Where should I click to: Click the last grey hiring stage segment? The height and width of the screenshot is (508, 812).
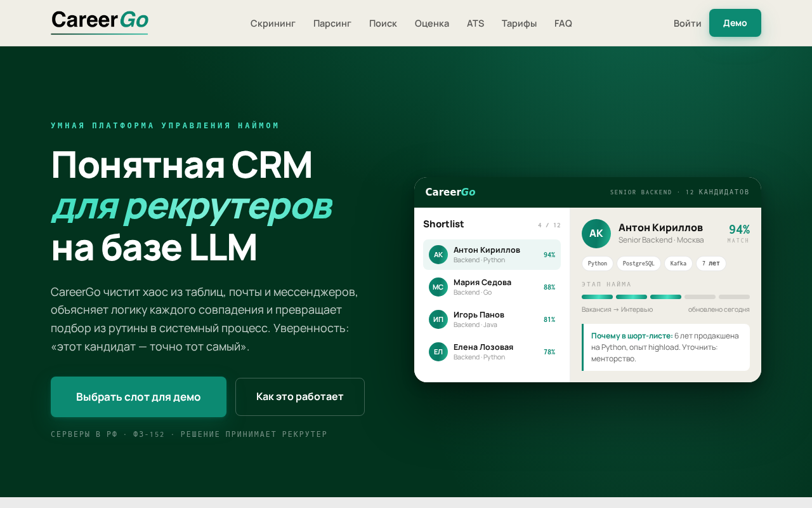(x=734, y=297)
